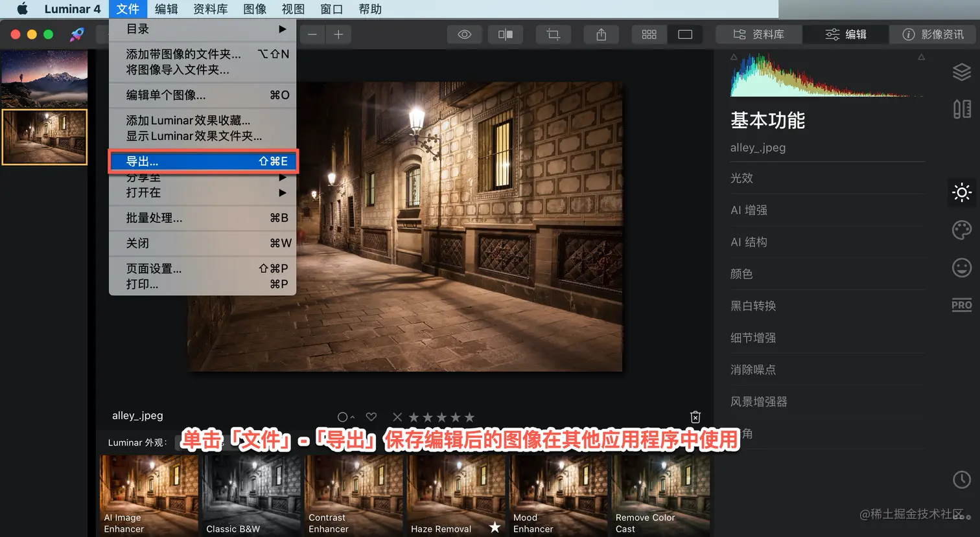Open the Canvas tools icon
This screenshot has height=537, width=980.
point(962,109)
